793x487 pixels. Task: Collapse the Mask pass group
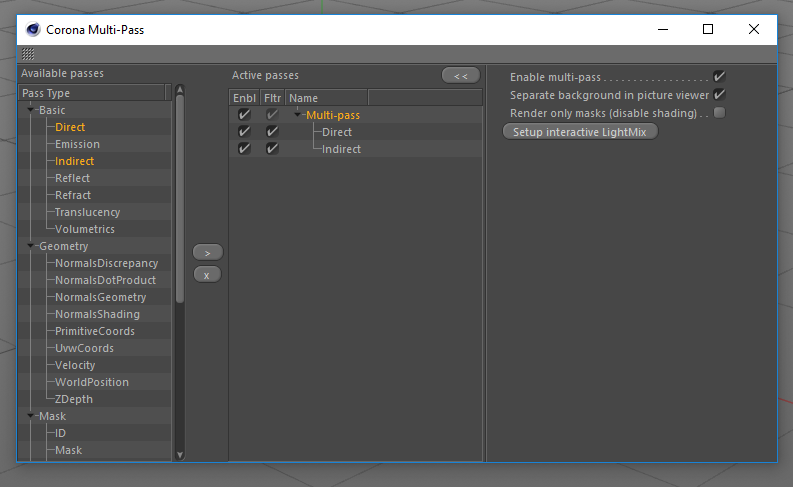(x=30, y=416)
